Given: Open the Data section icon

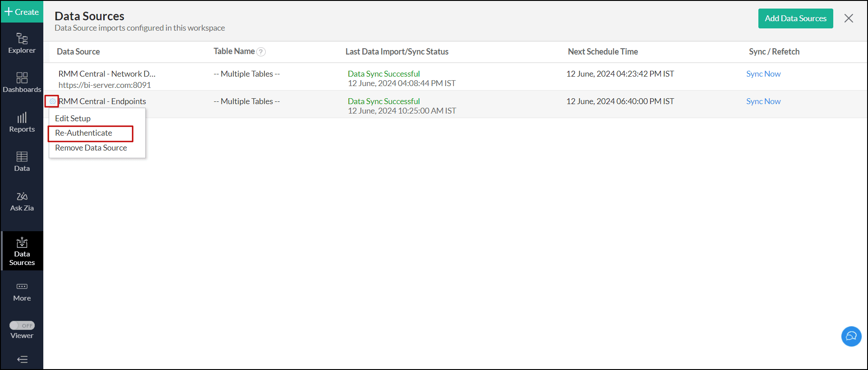Looking at the screenshot, I should [22, 161].
